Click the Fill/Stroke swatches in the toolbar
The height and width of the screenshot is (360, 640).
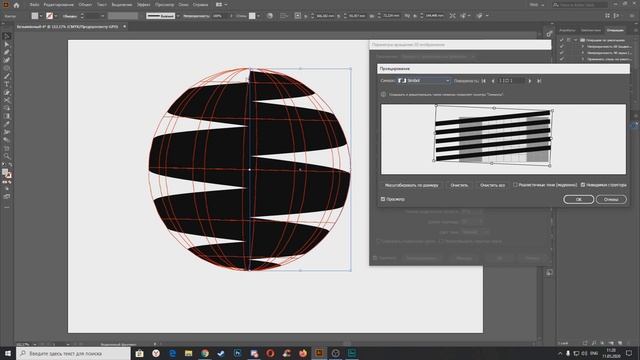[x=7, y=173]
